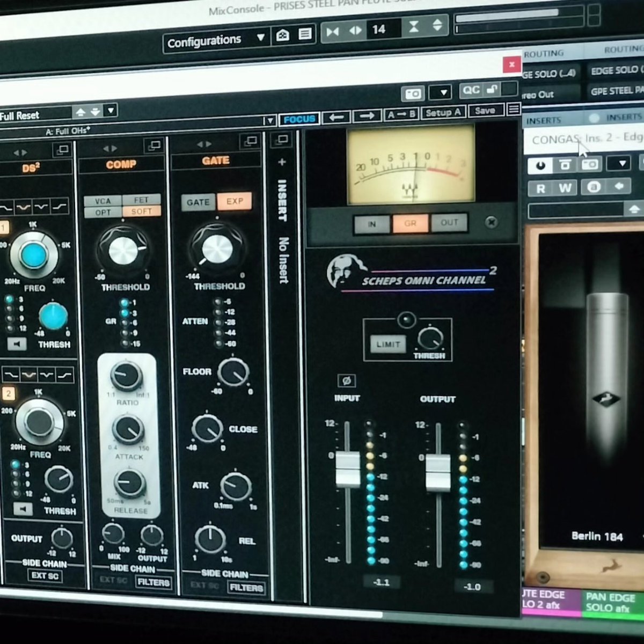The image size is (644, 644).
Task: Close the VU meter section with X
Action: (x=491, y=222)
